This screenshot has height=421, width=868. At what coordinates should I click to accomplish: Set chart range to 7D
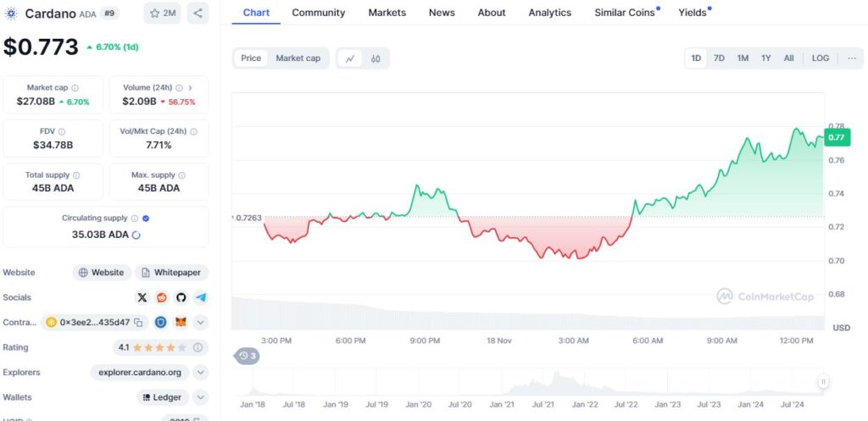[x=719, y=58]
